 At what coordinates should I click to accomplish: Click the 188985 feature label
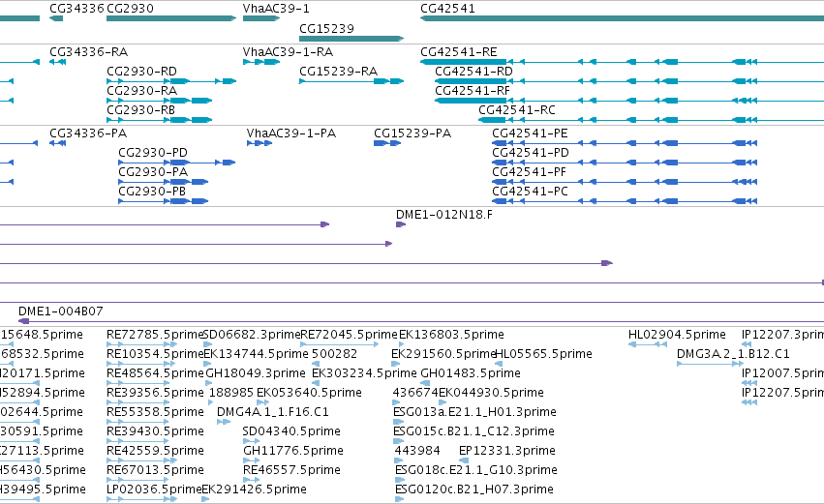[231, 393]
